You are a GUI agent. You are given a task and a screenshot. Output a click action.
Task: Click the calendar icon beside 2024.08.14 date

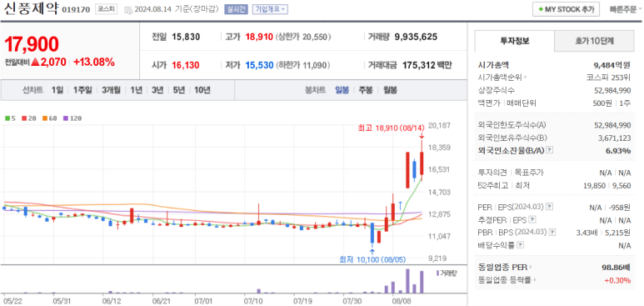[127, 9]
